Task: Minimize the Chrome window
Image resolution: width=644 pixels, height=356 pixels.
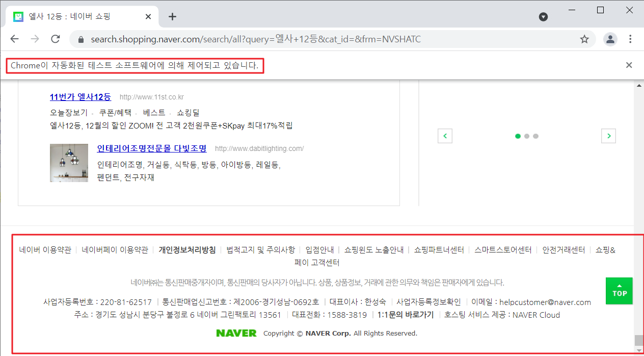Action: point(572,10)
